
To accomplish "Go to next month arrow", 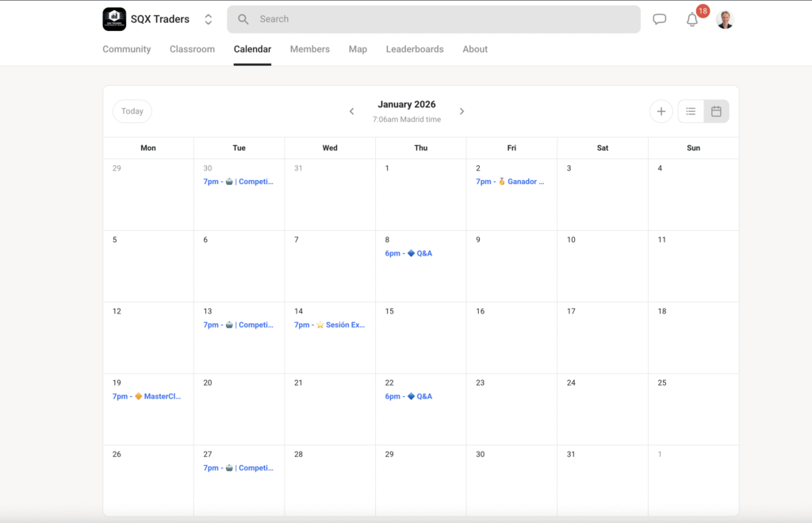I will pos(462,112).
